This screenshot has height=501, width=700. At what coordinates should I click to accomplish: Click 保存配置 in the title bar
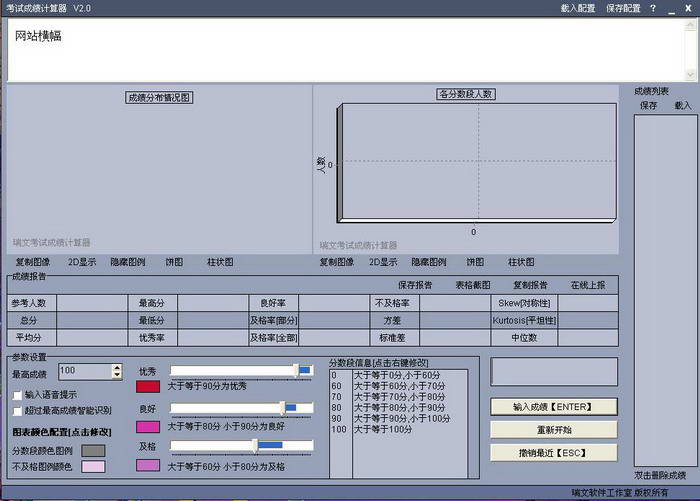pyautogui.click(x=623, y=8)
